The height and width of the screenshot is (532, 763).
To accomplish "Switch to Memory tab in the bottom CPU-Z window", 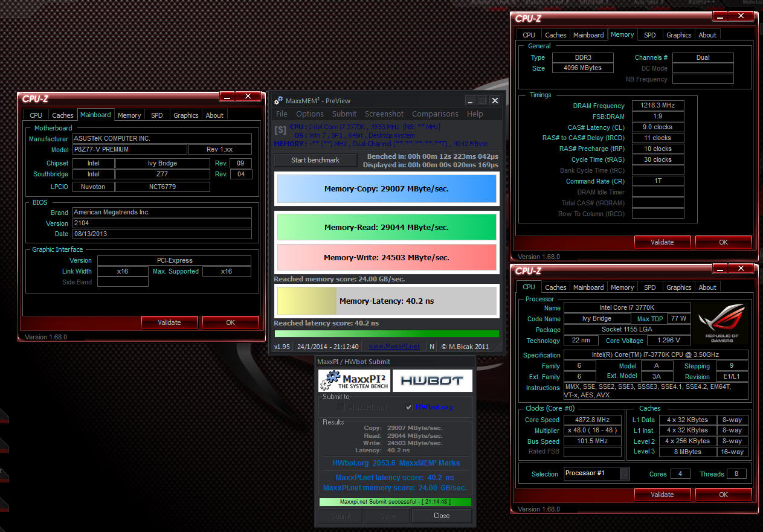I will (x=622, y=287).
